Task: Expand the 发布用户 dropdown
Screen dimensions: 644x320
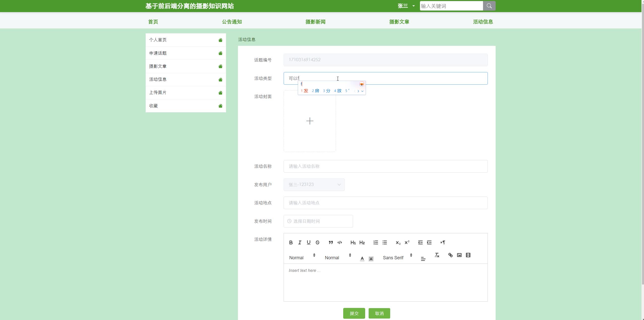Action: pos(314,185)
